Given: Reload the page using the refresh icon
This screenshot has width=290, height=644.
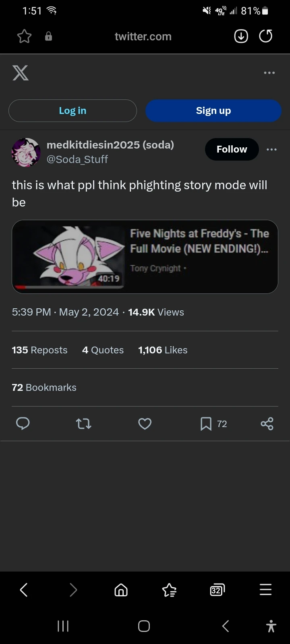Looking at the screenshot, I should click(265, 36).
